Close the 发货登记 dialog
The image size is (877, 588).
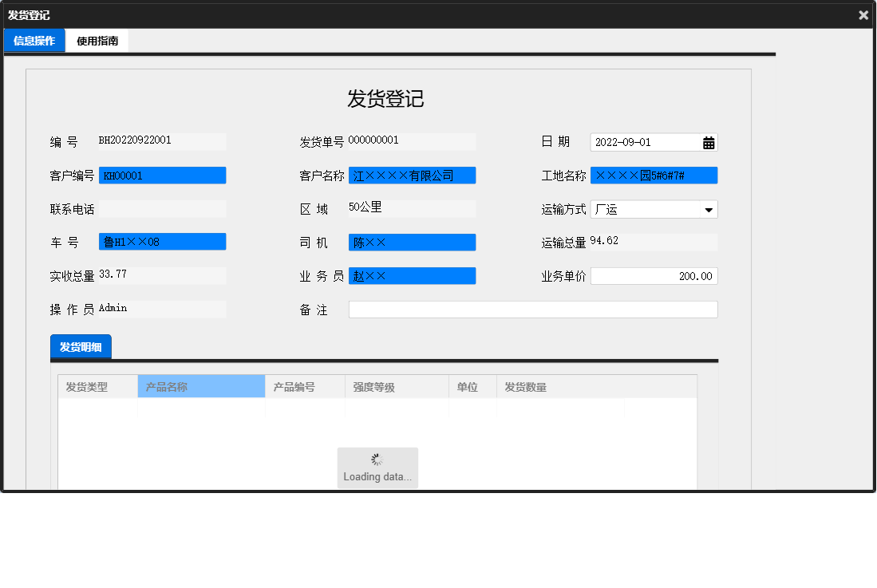click(863, 14)
